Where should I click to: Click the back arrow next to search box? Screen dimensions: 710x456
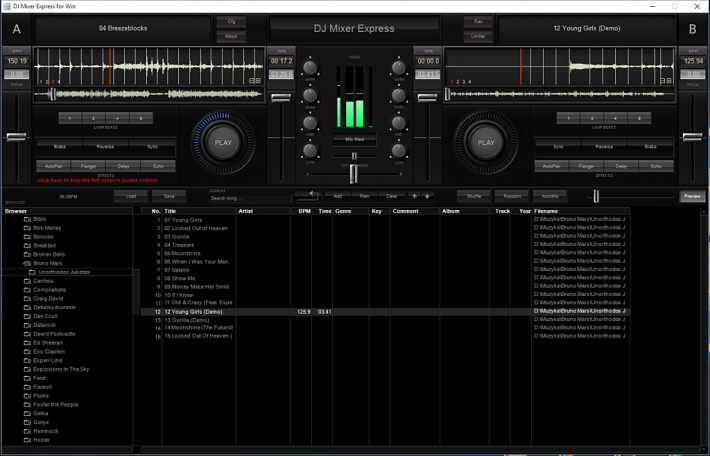[308, 195]
